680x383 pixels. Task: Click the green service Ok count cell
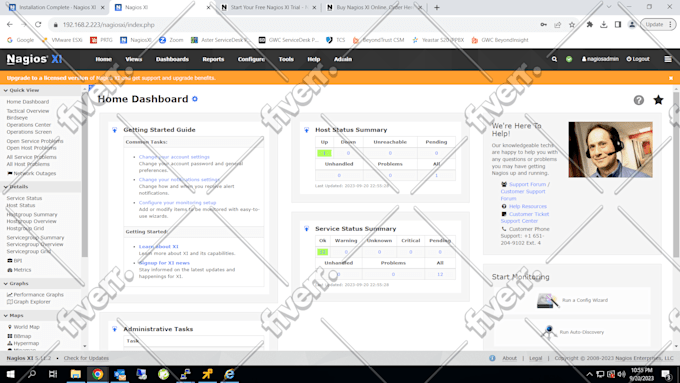pyautogui.click(x=322, y=252)
